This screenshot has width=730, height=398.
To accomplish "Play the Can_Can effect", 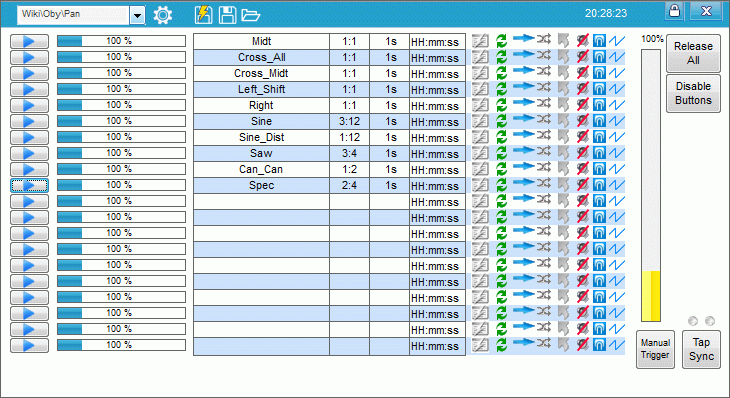I will coord(29,169).
